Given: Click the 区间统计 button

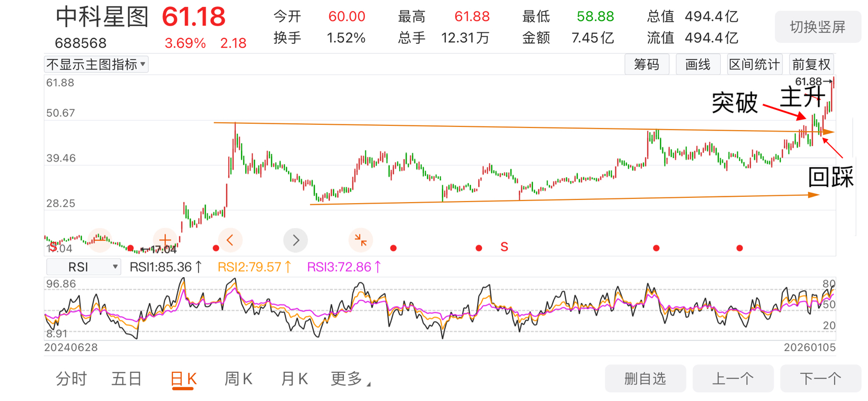Looking at the screenshot, I should coord(754,64).
